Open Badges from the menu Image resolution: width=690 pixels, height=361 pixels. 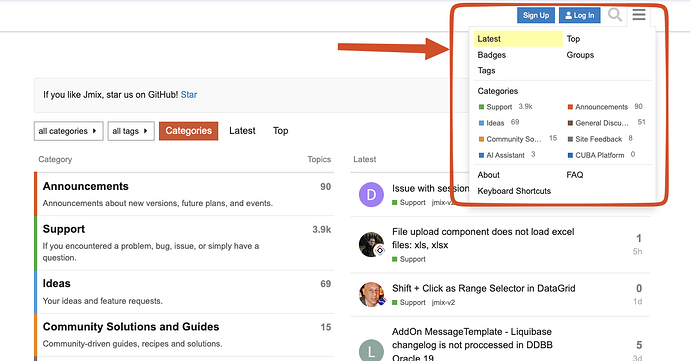492,55
